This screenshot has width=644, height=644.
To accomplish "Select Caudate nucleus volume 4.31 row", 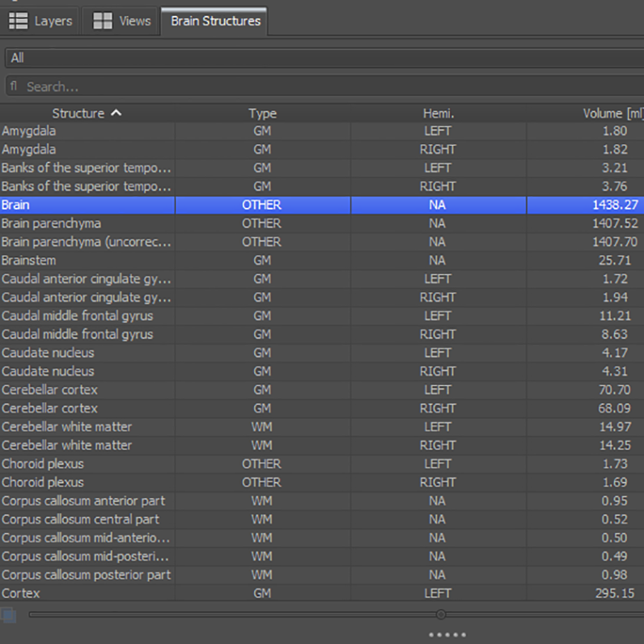I will tap(322, 371).
